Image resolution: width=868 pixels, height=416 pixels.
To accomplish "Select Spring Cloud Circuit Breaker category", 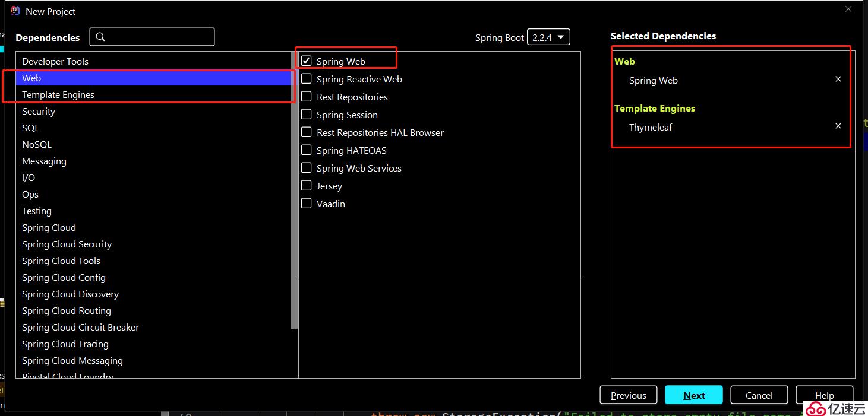I will pos(154,327).
